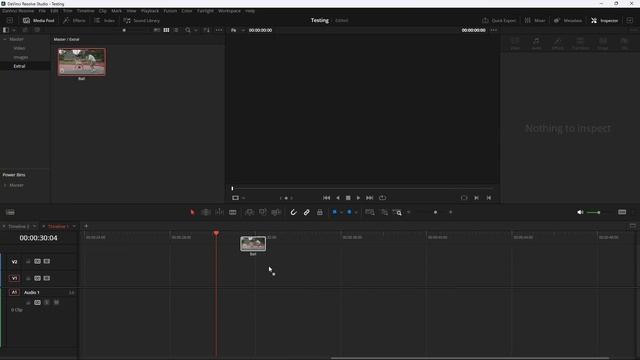Viewport: 640px width, 360px height.
Task: Open the Timeline 1 tab dropdown arrow
Action: [x=74, y=226]
